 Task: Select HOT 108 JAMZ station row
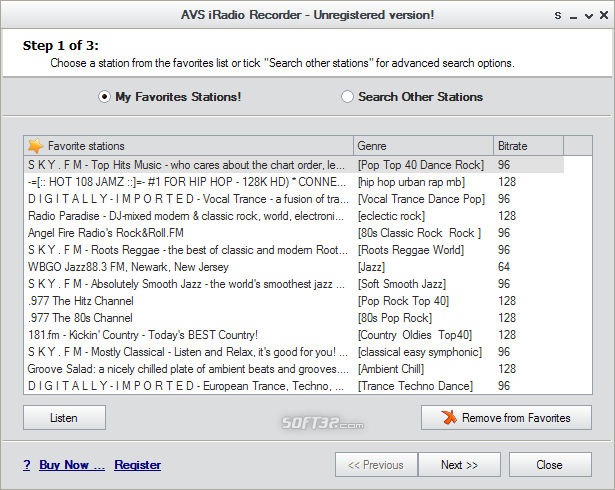(x=294, y=182)
